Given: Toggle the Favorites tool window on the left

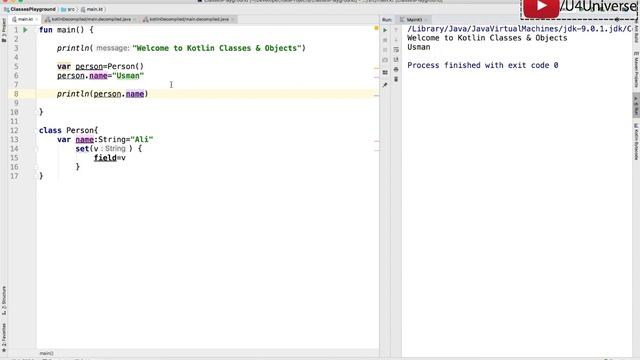Looking at the screenshot, I should 4,338.
